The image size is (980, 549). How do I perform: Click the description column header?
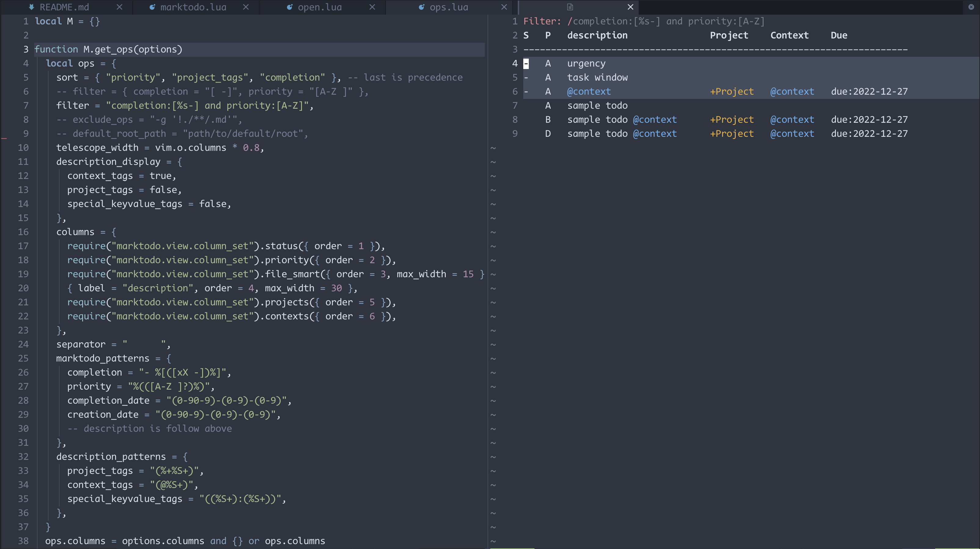click(597, 35)
